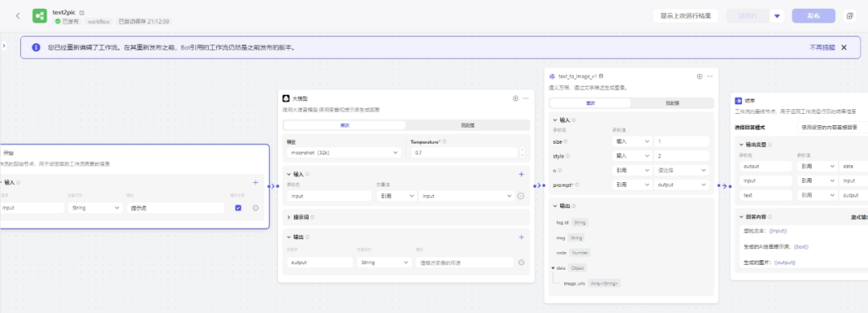Remove the 大模型 input parameter row
This screenshot has height=313, width=868.
tap(521, 196)
